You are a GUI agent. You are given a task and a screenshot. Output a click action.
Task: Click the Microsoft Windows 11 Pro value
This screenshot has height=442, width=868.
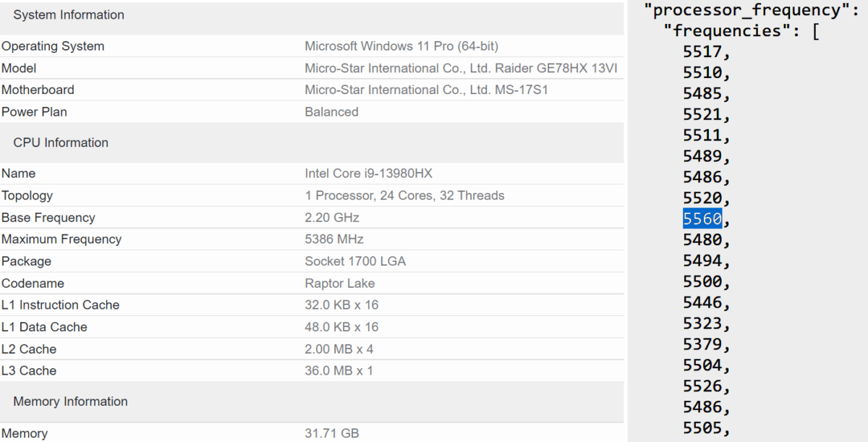tap(401, 46)
